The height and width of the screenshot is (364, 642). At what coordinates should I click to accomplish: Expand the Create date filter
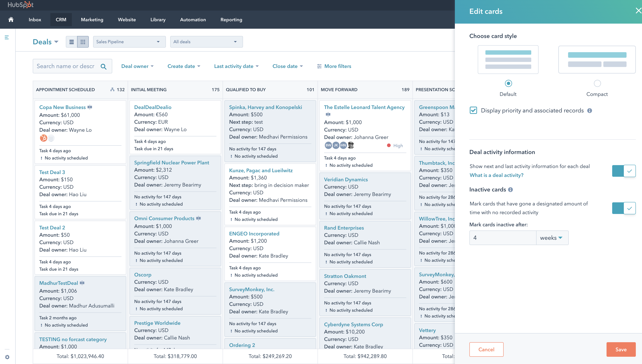click(x=184, y=66)
